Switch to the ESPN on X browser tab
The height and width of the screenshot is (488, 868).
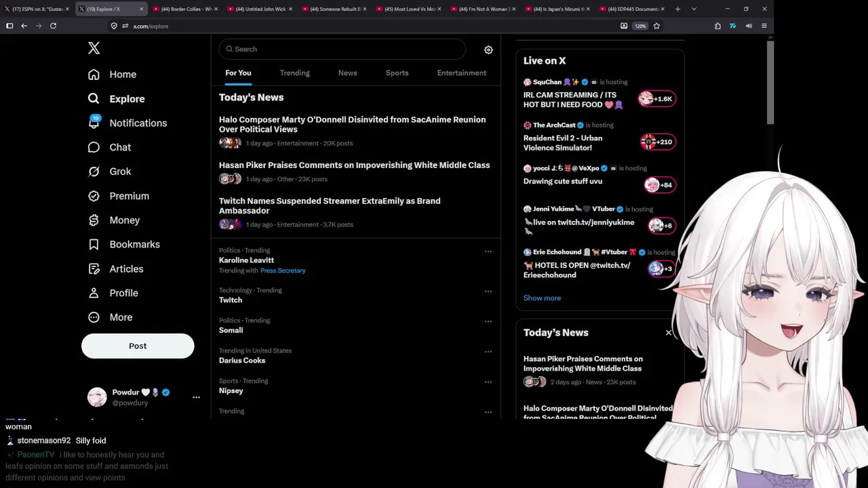37,9
